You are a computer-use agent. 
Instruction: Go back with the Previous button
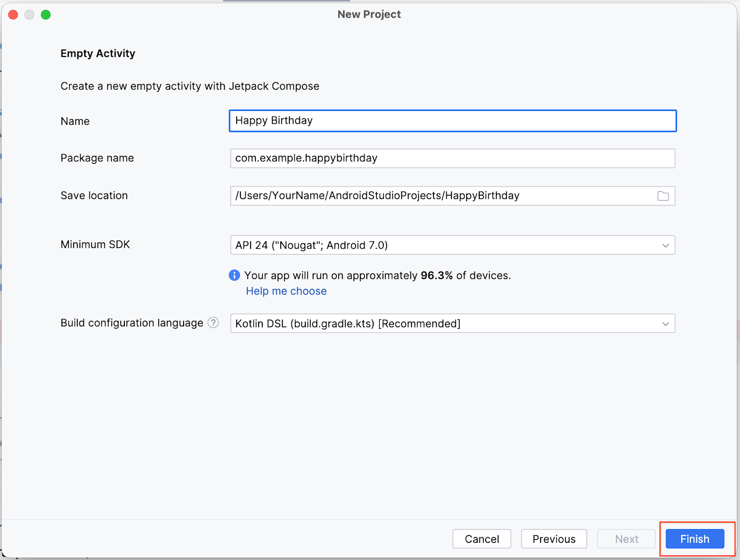point(554,539)
